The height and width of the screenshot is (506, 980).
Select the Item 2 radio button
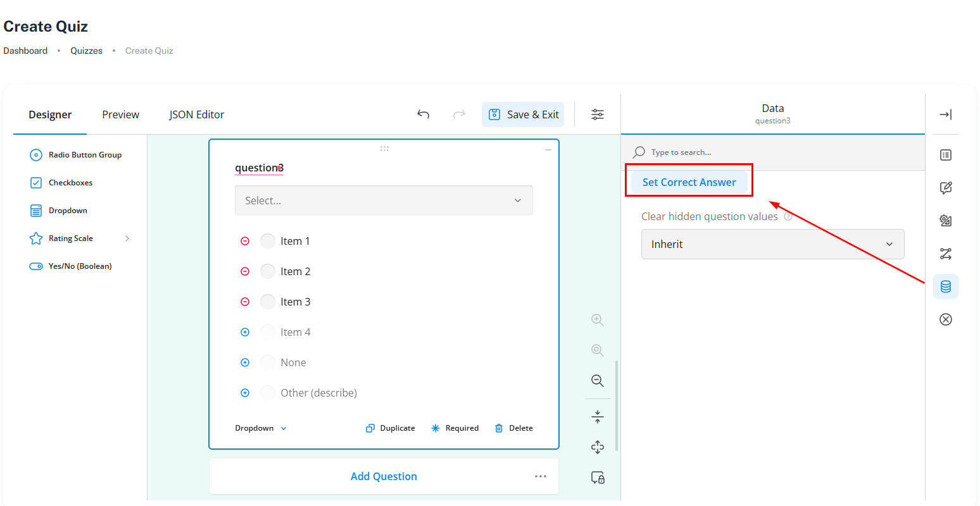[x=268, y=271]
